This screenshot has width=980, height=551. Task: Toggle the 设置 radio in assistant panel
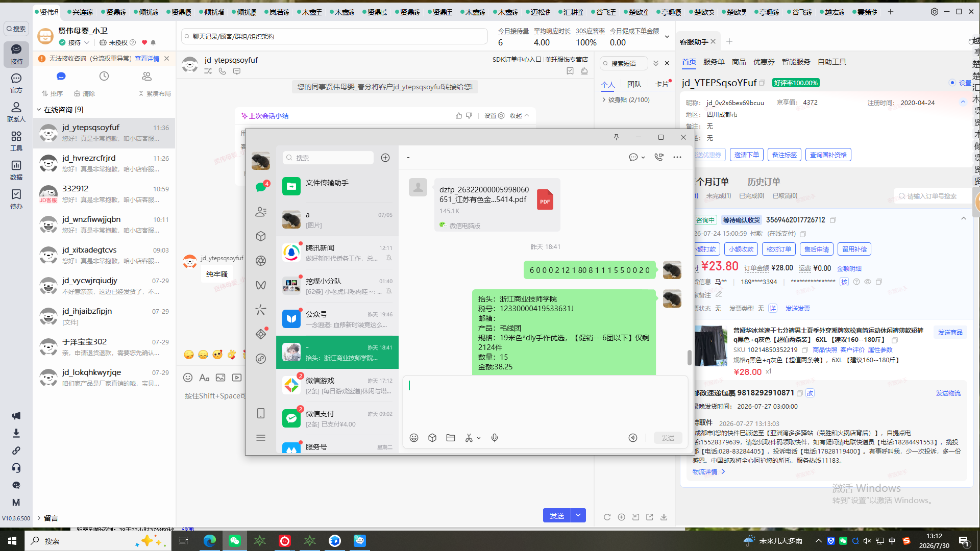(952, 83)
